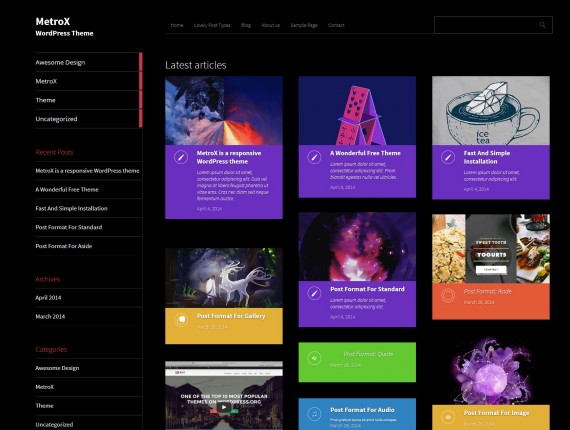The width and height of the screenshot is (570, 430).
Task: Click the Latest articles heading
Action: (x=196, y=65)
